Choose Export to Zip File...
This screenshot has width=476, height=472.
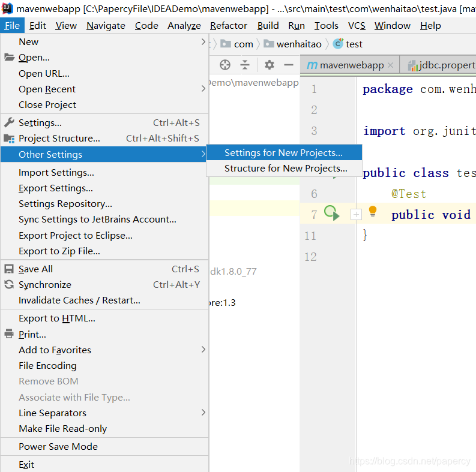pos(104,251)
